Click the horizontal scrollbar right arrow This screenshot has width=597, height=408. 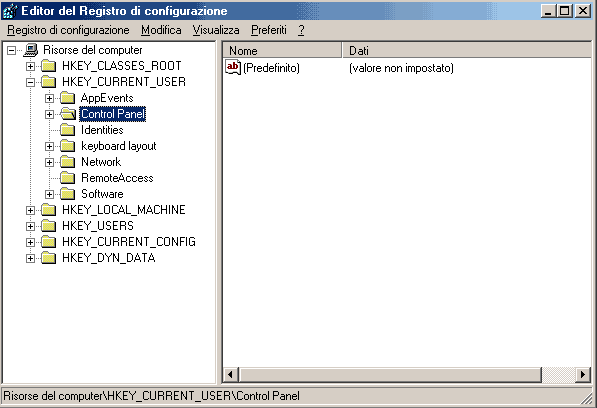pos(583,375)
